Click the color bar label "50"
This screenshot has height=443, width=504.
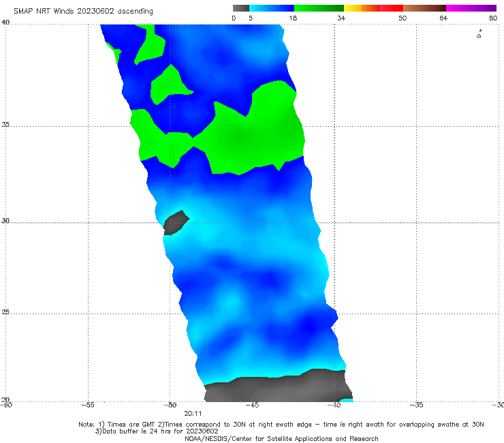(403, 18)
